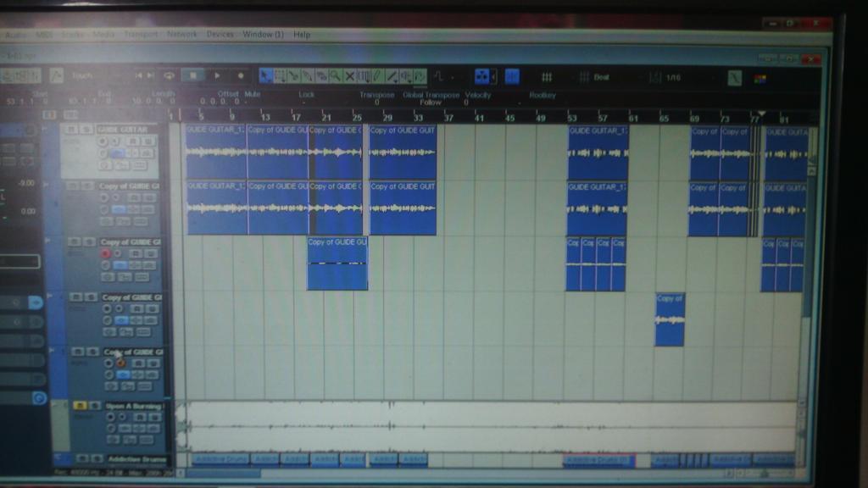Go to previous marker button

(138, 75)
